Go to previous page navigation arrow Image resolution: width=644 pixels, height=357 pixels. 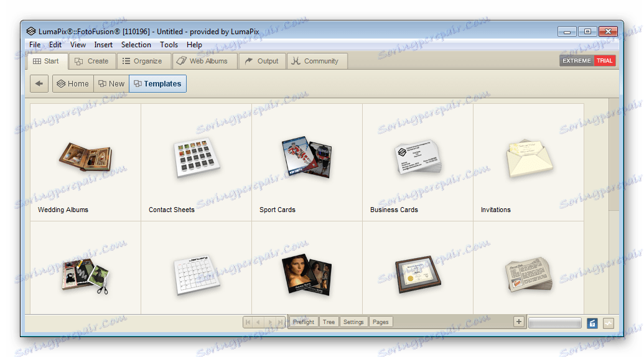(258, 322)
